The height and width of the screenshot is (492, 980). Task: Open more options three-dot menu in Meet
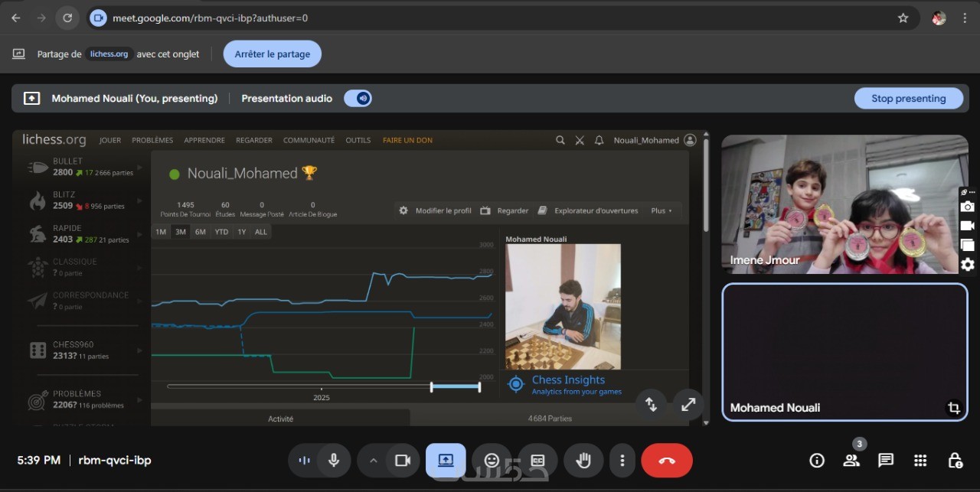(622, 461)
